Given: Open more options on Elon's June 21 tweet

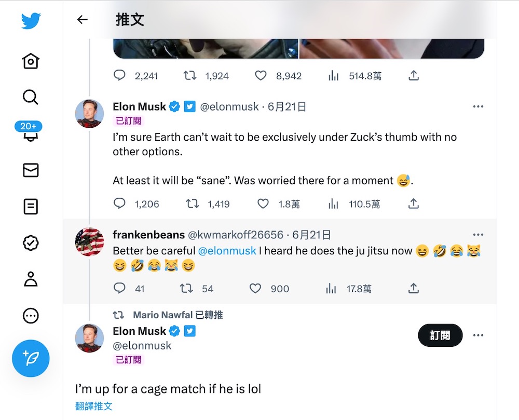Looking at the screenshot, I should pyautogui.click(x=478, y=106).
